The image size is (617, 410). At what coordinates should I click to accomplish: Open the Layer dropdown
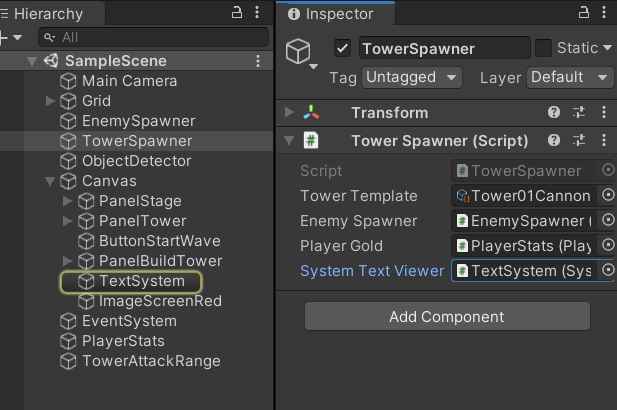pos(570,77)
